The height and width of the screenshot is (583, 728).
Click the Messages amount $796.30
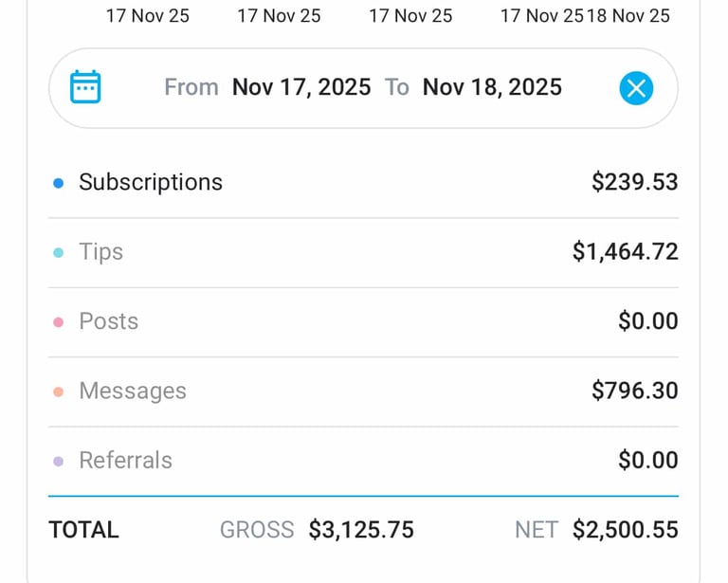(634, 391)
